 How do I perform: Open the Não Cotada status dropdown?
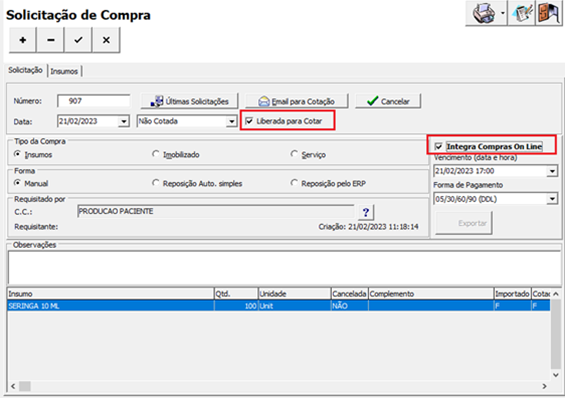click(x=231, y=121)
